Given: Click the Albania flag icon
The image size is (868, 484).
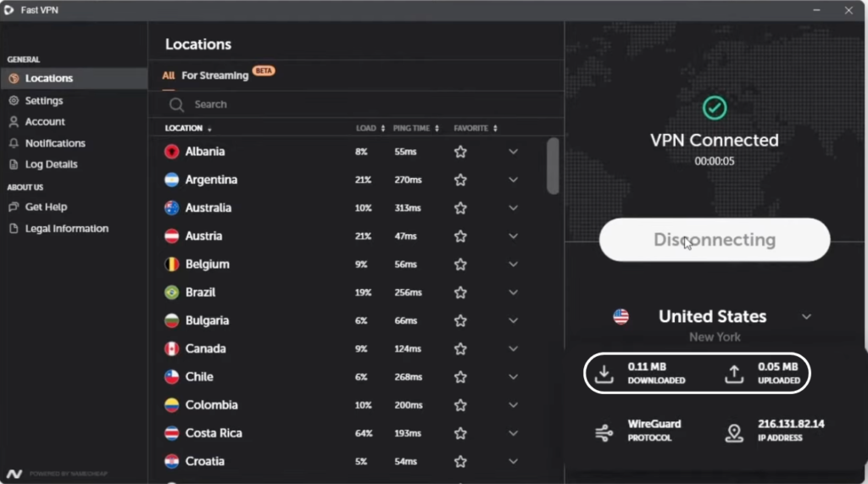Looking at the screenshot, I should (x=171, y=151).
